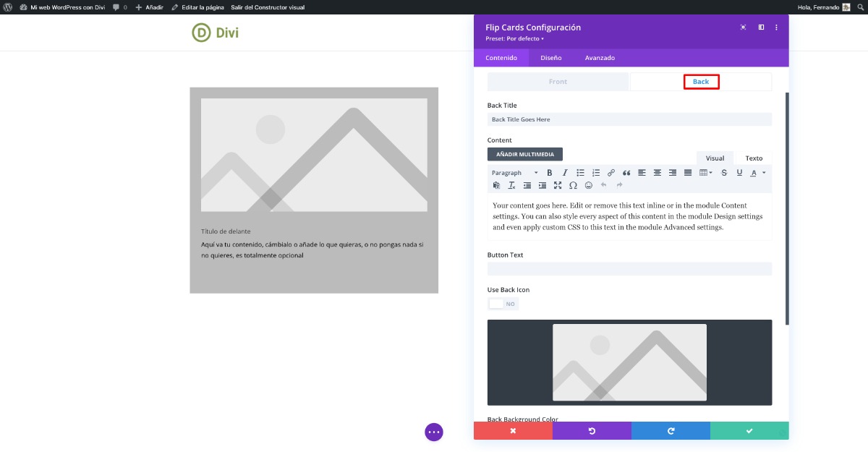The height and width of the screenshot is (452, 868).
Task: Apply italic formatting in the editor
Action: point(565,173)
